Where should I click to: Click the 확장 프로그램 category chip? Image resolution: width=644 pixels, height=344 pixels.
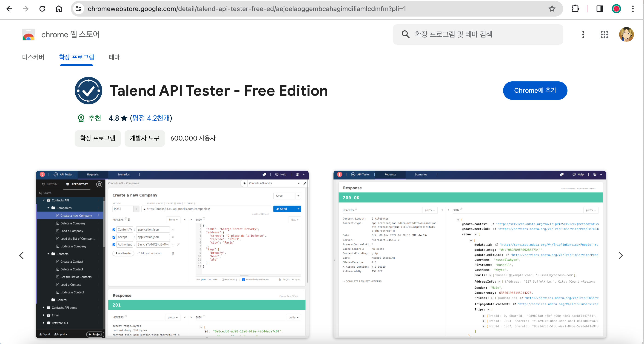[97, 138]
